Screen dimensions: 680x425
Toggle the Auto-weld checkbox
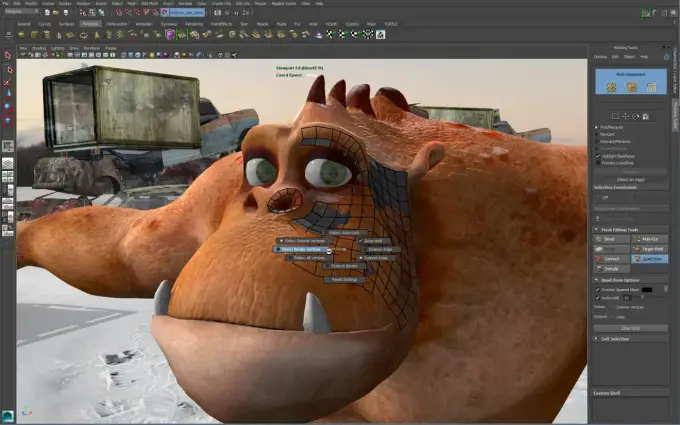[x=598, y=298]
